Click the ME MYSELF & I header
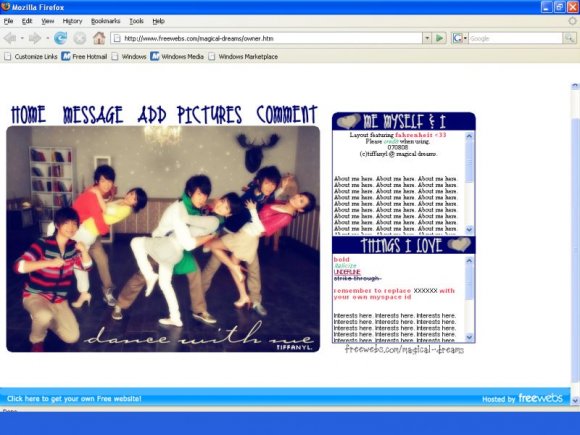This screenshot has height=435, width=580. pos(404,121)
